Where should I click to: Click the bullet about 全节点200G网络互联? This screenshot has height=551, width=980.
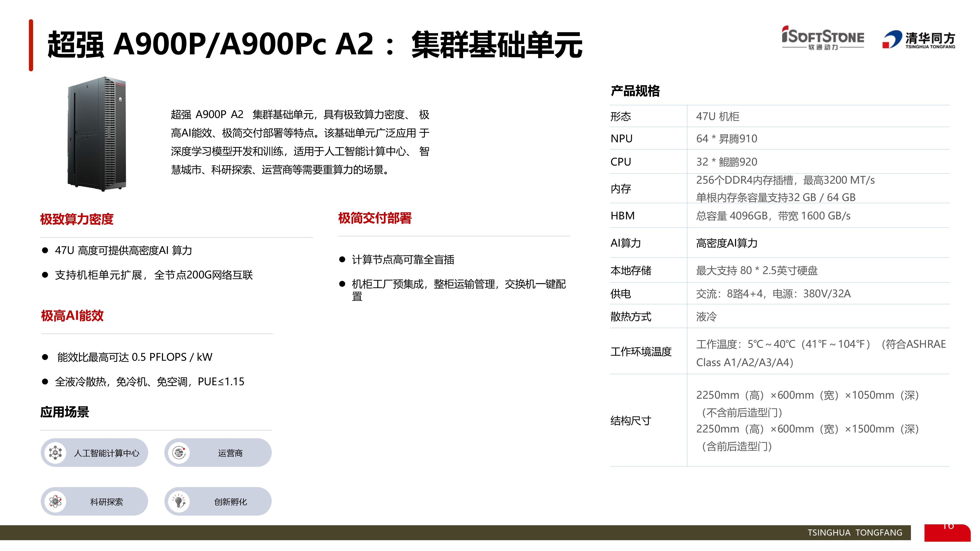click(154, 275)
